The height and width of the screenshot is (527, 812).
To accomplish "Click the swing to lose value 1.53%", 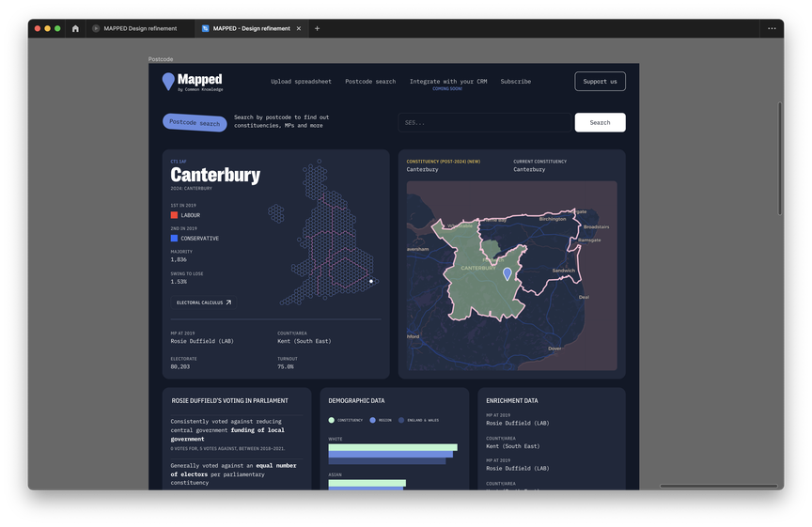I will [179, 282].
